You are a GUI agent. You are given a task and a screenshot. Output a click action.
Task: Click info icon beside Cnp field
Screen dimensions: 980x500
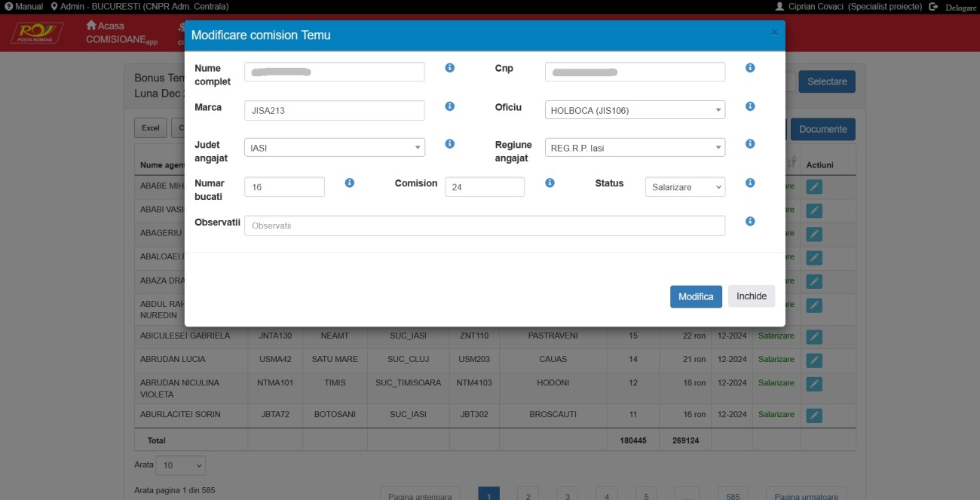(750, 68)
